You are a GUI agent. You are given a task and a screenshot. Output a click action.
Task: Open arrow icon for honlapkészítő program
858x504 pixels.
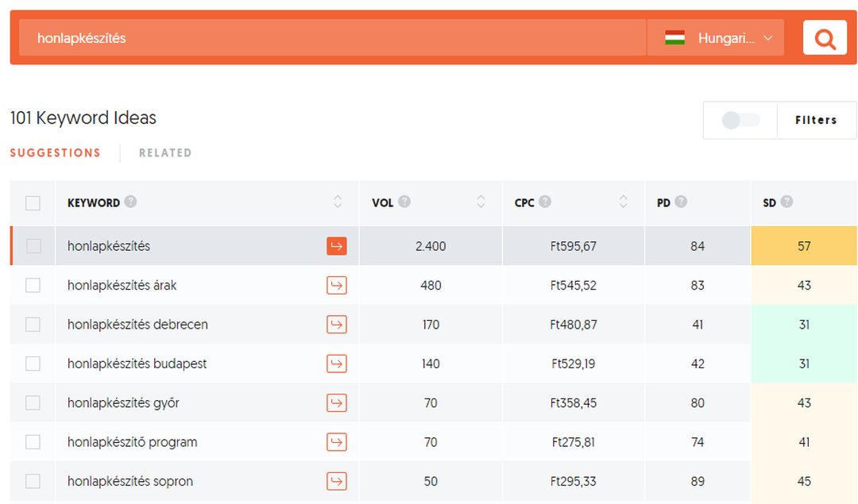(337, 442)
